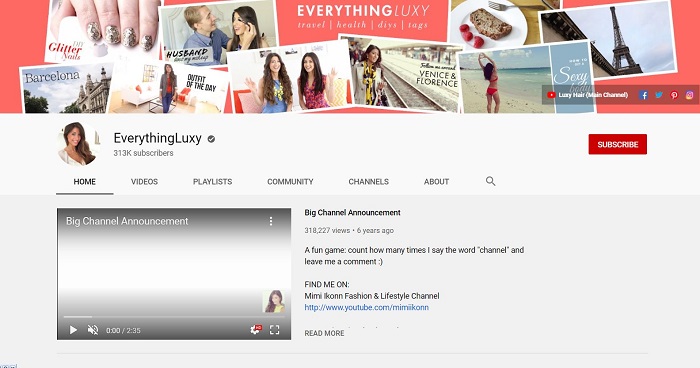Viewport: 700px width, 368px height.
Task: Click the verified badge beside EverythingLuxy
Action: (x=211, y=139)
